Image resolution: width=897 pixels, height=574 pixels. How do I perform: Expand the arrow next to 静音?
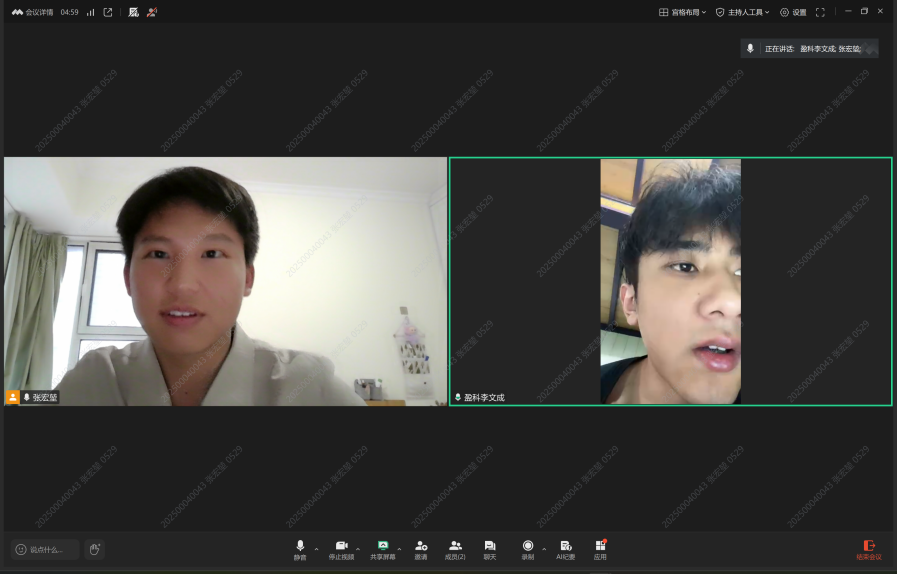point(317,548)
